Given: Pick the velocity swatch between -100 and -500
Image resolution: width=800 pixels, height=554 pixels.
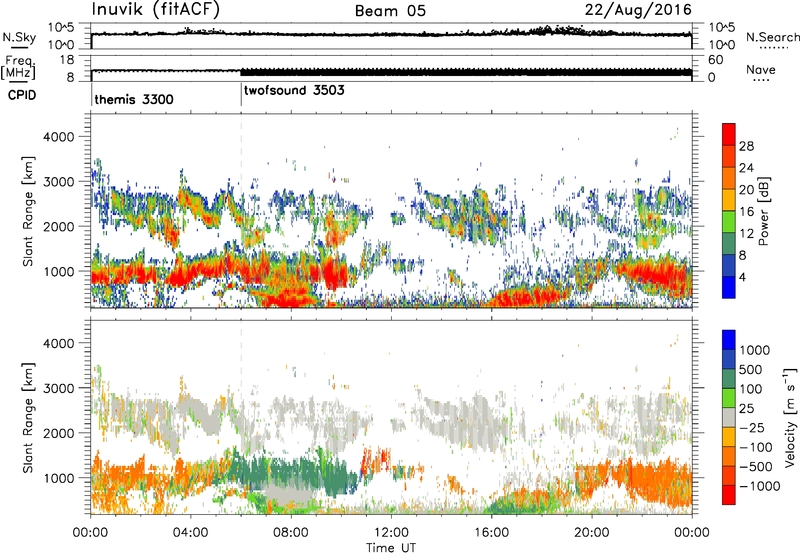Looking at the screenshot, I should [729, 457].
